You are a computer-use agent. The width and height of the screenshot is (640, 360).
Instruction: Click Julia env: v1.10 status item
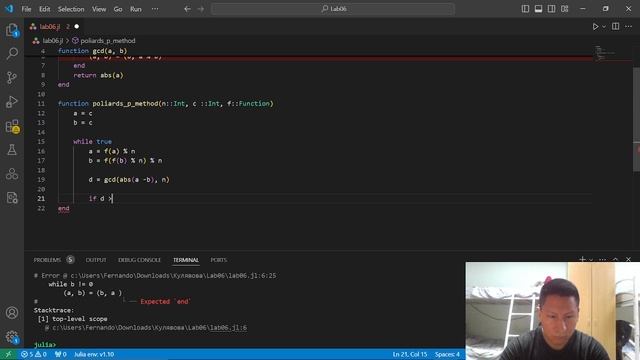pos(94,354)
